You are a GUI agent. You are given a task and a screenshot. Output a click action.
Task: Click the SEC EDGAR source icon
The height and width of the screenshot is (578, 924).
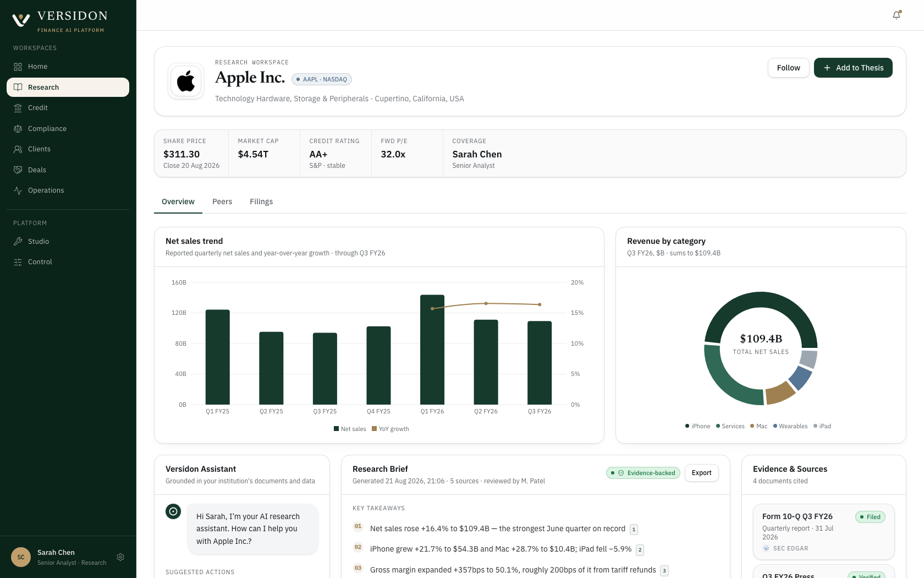point(766,548)
